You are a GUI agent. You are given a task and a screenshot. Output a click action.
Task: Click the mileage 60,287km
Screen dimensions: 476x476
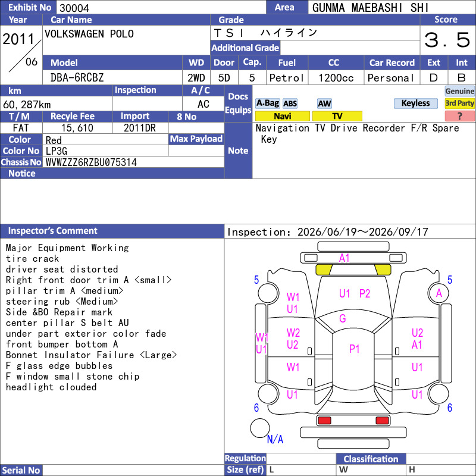27,105
